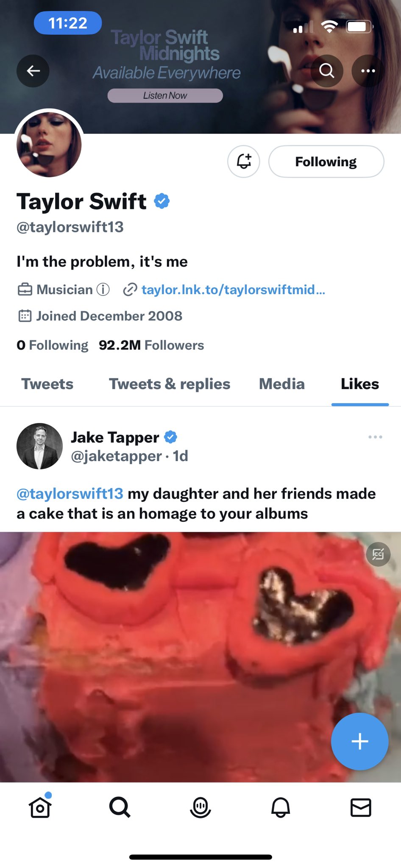401x868 pixels.
Task: Tap the blue compose tweet plus button
Action: (360, 741)
